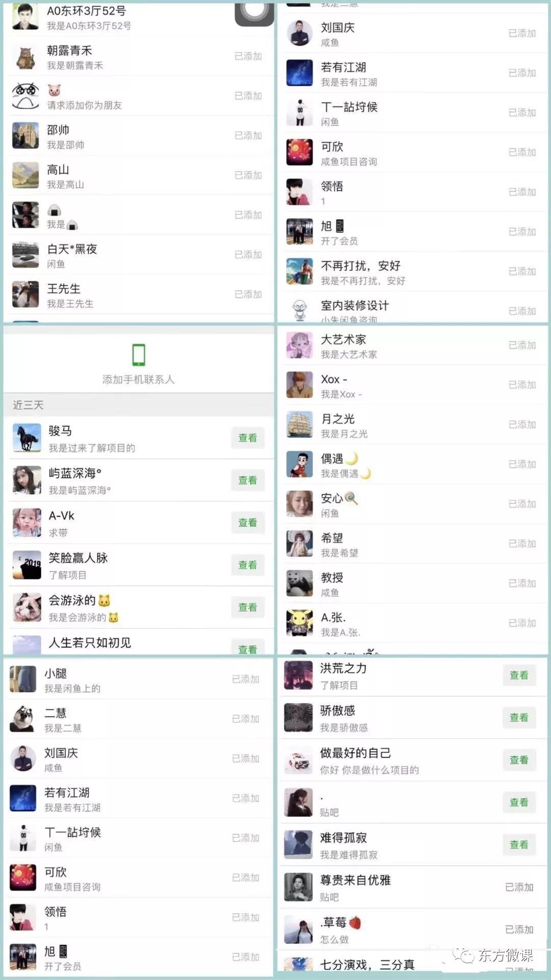Open 骏马's horse avatar
Image resolution: width=551 pixels, height=980 pixels.
tap(27, 438)
